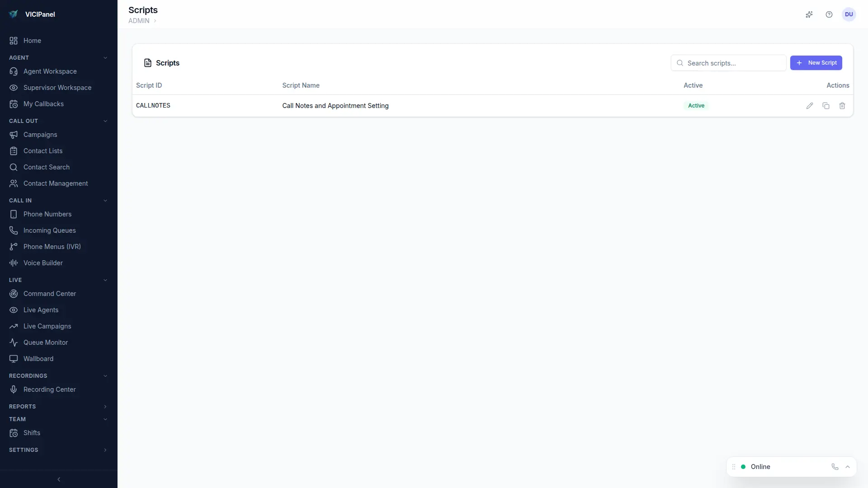Go to Contact Management
Screen dimensions: 868x488
(x=55, y=183)
